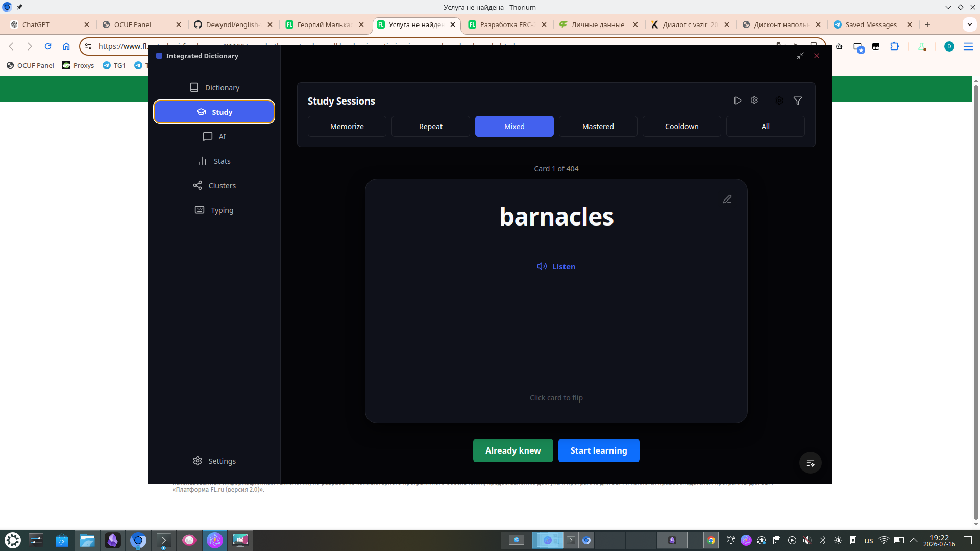Switch to the Mastered session tab

point(598,126)
